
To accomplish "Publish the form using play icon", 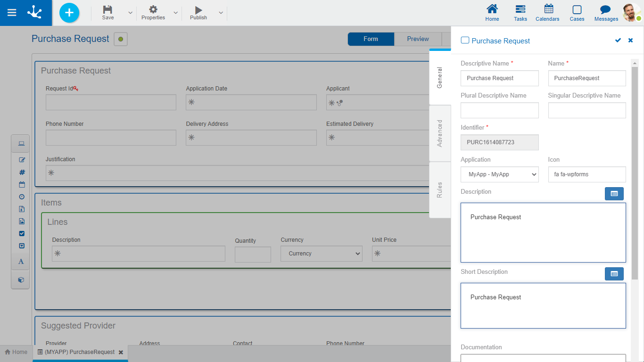I will (x=198, y=13).
